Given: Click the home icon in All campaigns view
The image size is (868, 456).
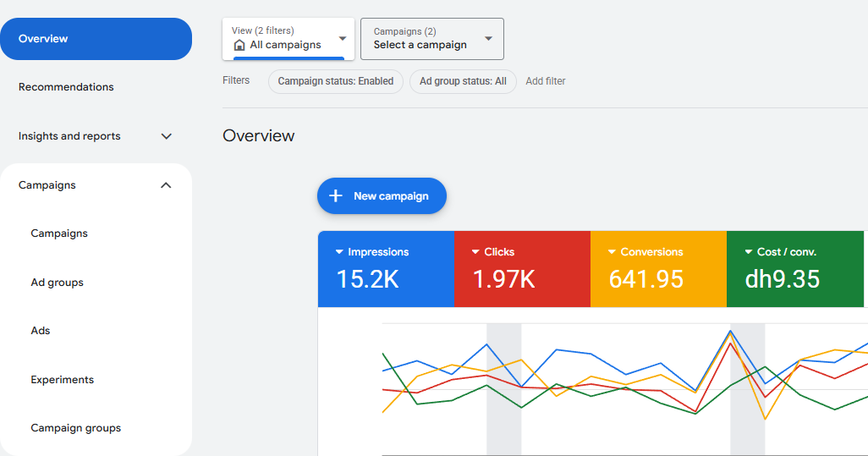Looking at the screenshot, I should click(x=239, y=45).
